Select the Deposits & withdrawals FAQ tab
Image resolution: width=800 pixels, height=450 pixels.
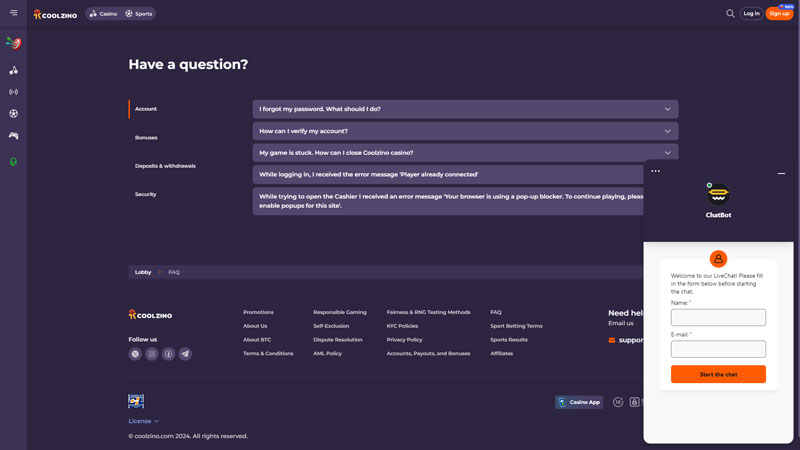(x=165, y=166)
